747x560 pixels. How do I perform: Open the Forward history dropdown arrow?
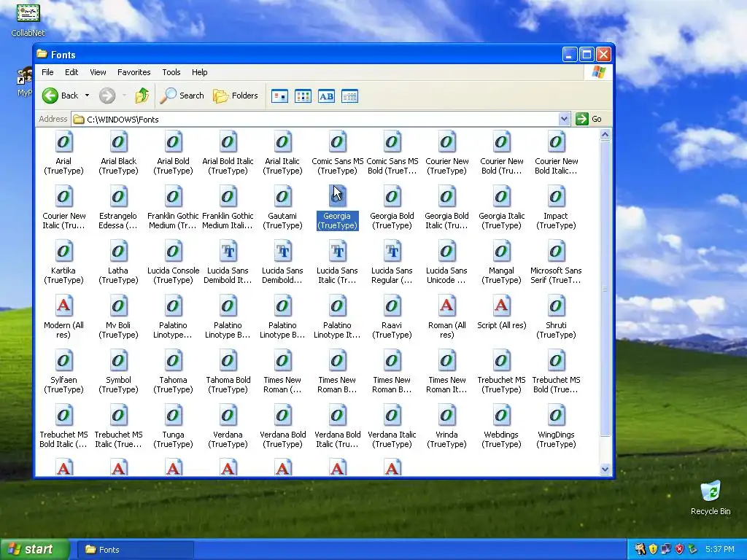[x=124, y=96]
